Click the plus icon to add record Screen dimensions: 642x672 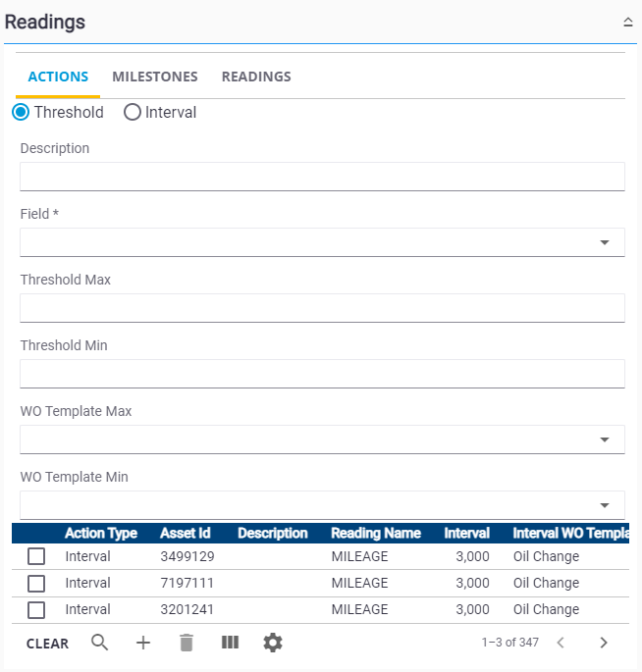coord(143,643)
